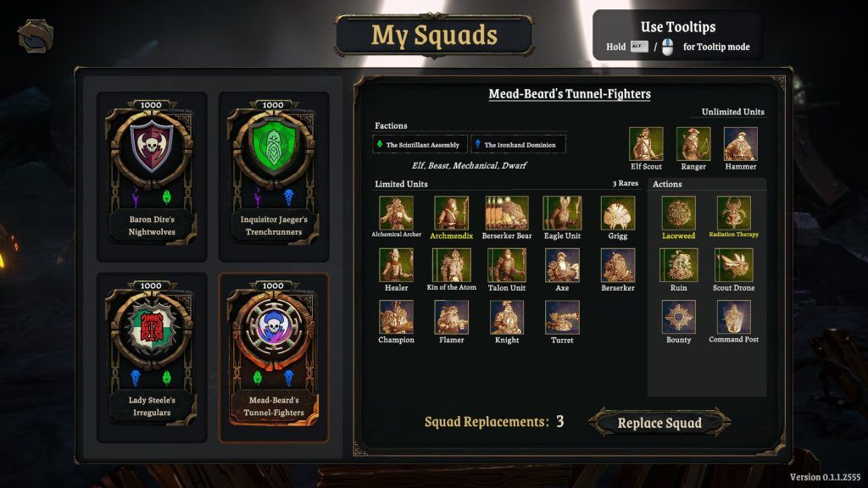Click the Radiation Therapy action icon
Screen dimensions: 868x488
[x=733, y=213]
